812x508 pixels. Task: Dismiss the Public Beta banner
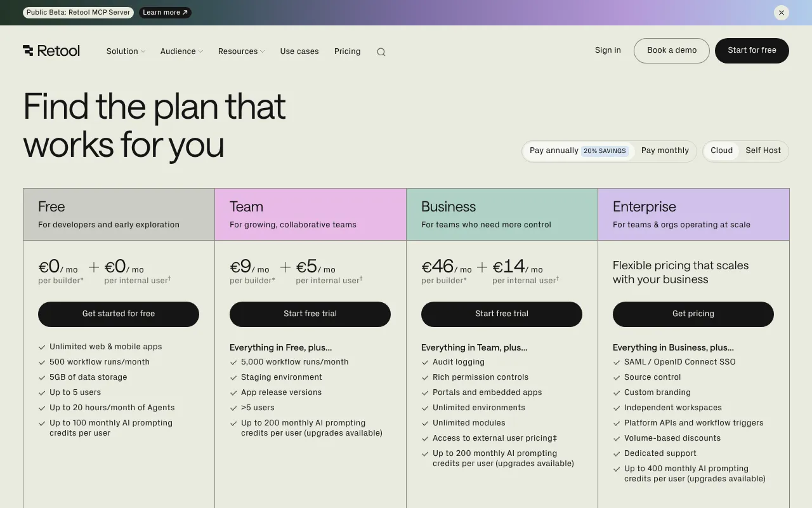click(x=782, y=13)
